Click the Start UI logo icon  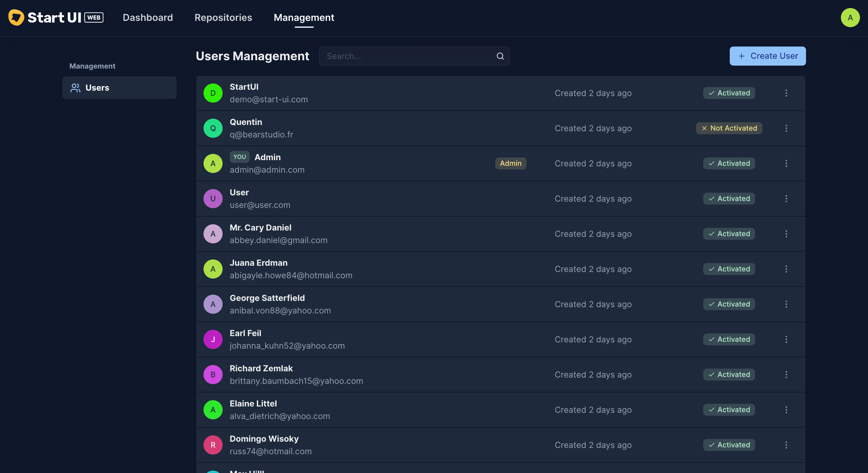point(16,18)
